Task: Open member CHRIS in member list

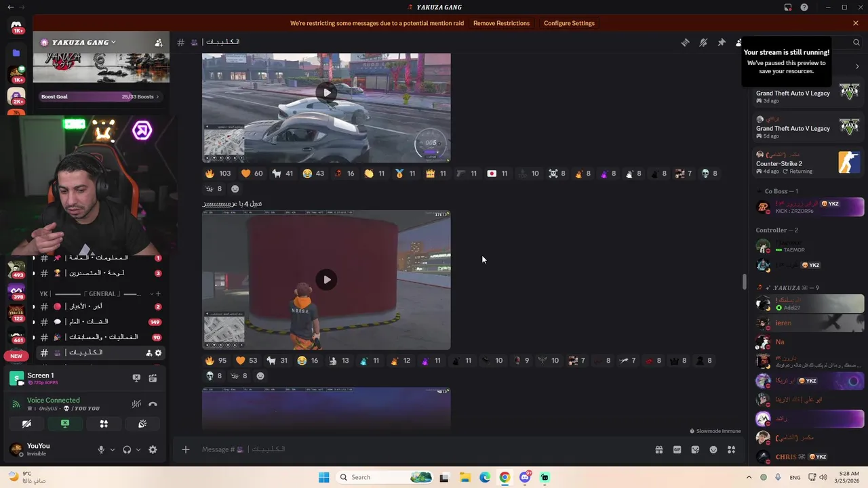Action: click(809, 457)
